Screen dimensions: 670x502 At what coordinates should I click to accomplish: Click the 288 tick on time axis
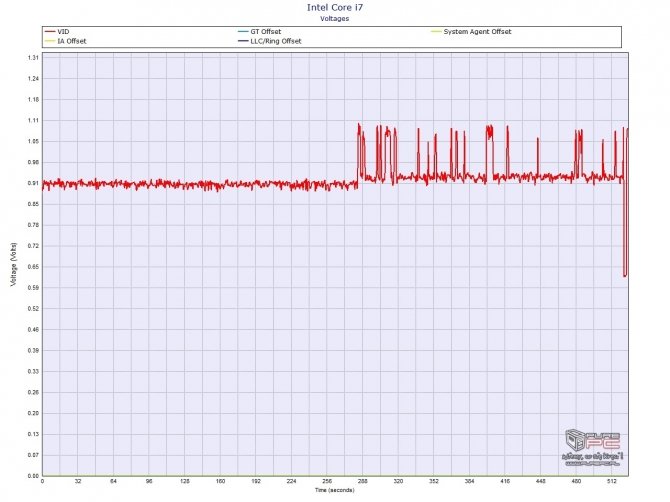(362, 481)
